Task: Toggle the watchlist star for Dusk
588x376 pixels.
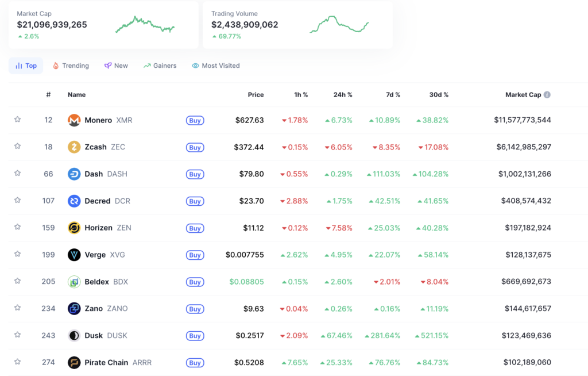Action: 17,335
